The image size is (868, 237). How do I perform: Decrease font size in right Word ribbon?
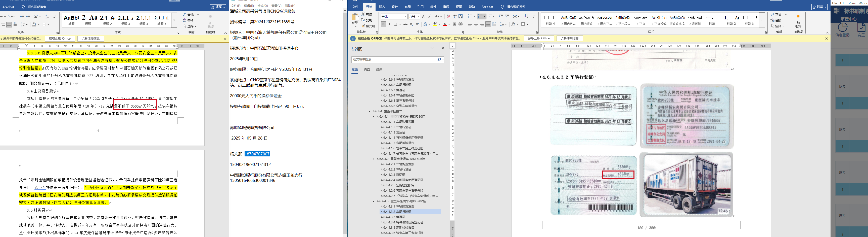430,16
